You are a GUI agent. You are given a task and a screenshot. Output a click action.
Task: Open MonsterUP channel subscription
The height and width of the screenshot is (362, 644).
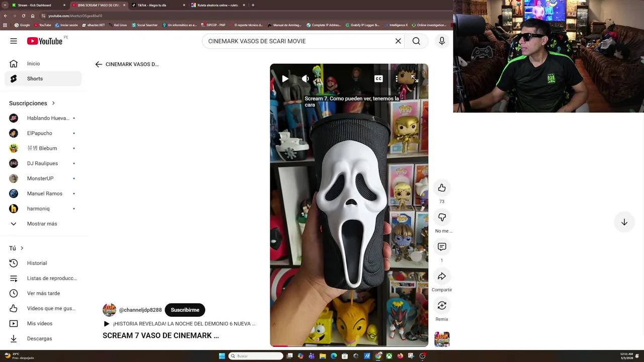[x=43, y=178]
